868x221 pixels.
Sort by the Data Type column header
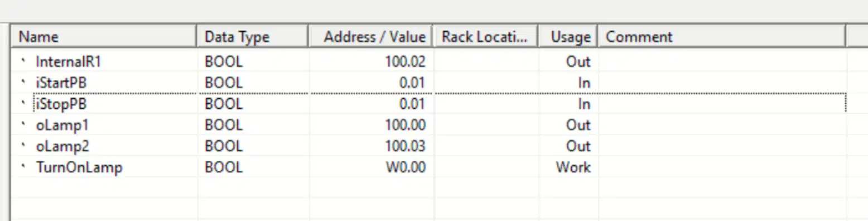pyautogui.click(x=253, y=37)
